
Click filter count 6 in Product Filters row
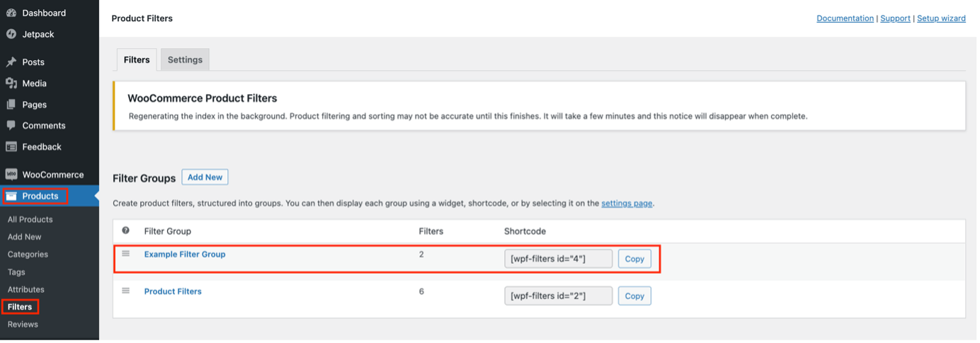point(421,291)
